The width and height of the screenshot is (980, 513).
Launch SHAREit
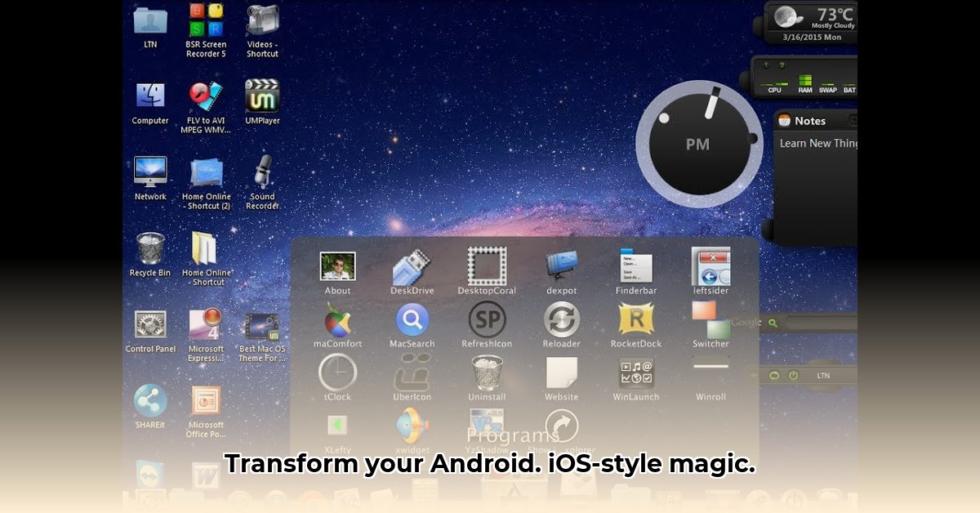point(149,400)
